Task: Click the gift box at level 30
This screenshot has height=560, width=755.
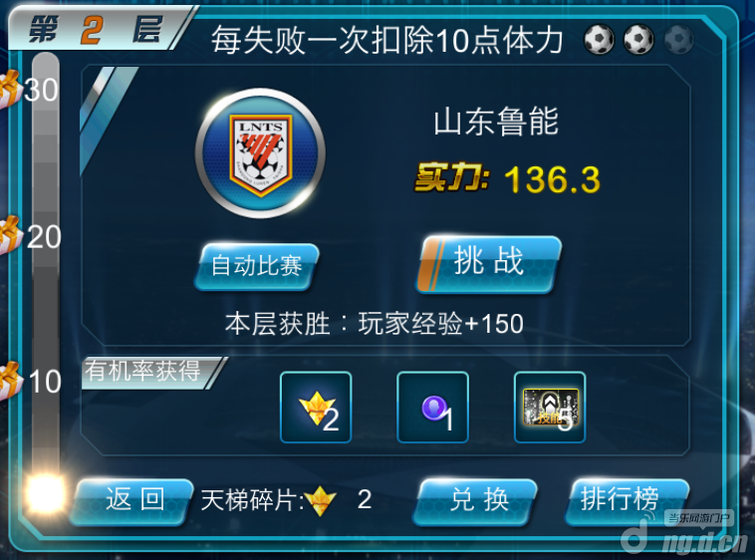Action: 10,89
